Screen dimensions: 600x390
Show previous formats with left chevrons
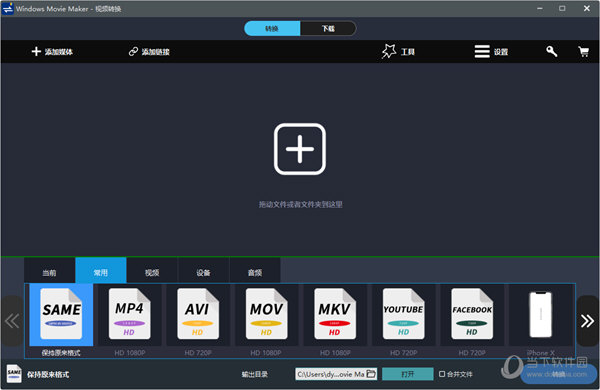pos(12,321)
